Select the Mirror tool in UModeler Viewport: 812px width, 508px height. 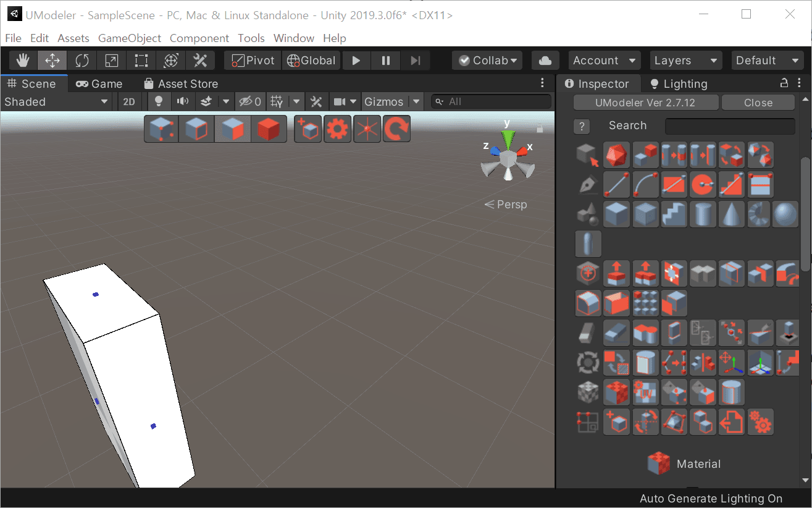(x=703, y=362)
